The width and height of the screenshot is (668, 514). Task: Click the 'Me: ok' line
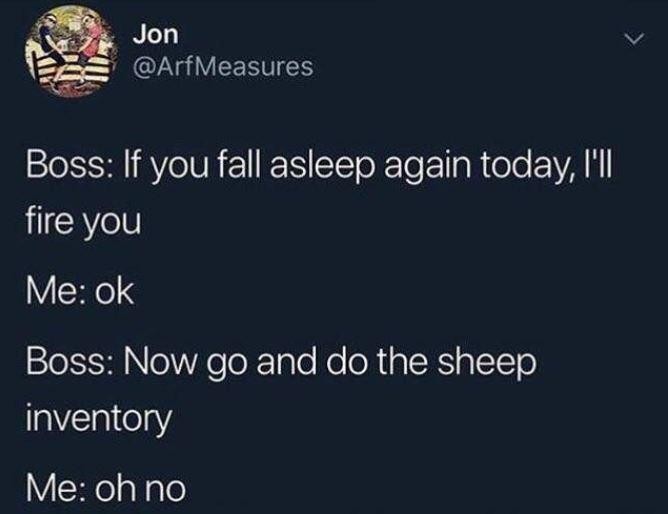click(80, 292)
